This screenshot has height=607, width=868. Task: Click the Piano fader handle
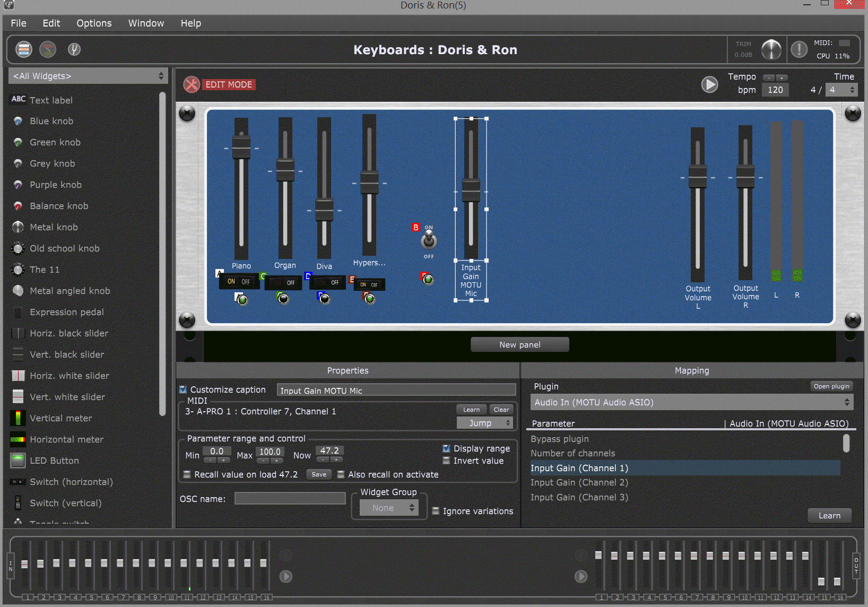click(241, 148)
